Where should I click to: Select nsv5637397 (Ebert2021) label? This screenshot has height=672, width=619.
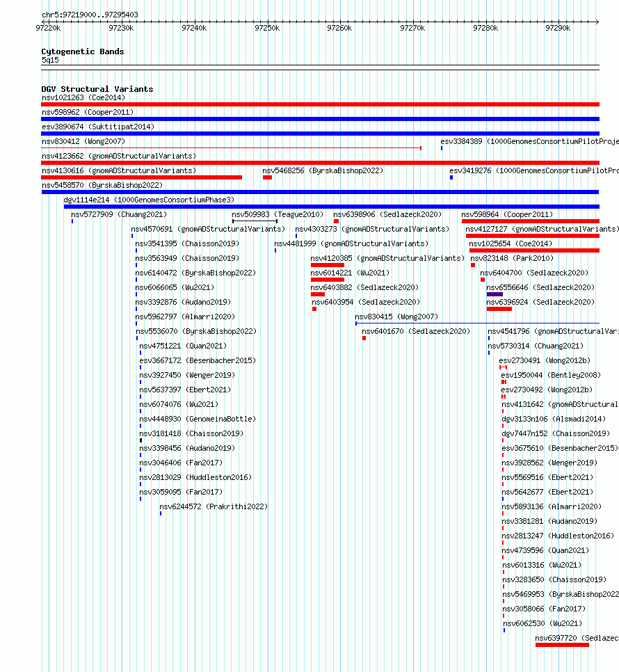[184, 389]
